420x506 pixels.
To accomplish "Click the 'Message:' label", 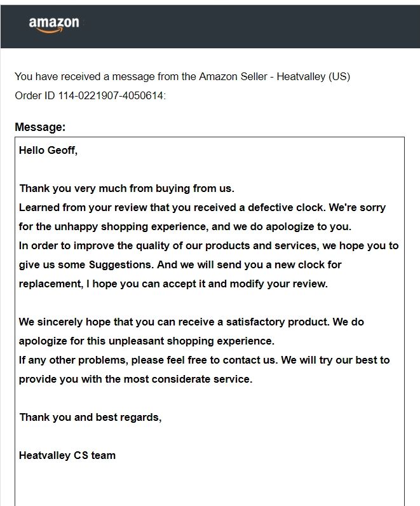I will point(40,127).
